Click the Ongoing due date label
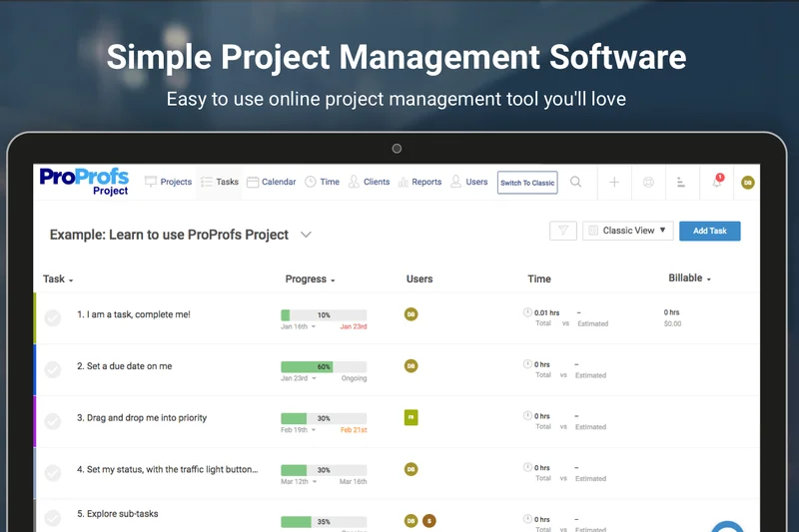This screenshot has height=532, width=799. point(355,378)
